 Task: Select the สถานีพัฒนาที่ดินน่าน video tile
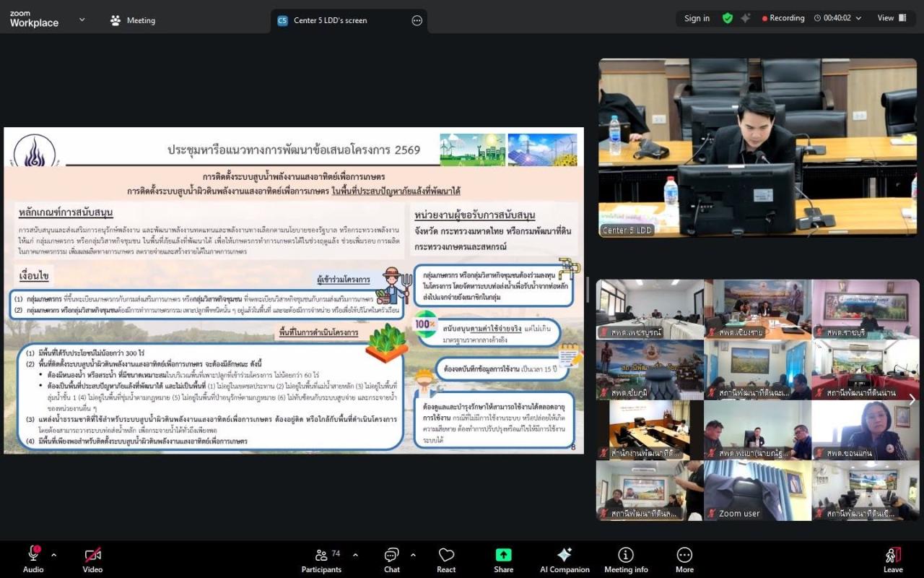tap(866, 370)
